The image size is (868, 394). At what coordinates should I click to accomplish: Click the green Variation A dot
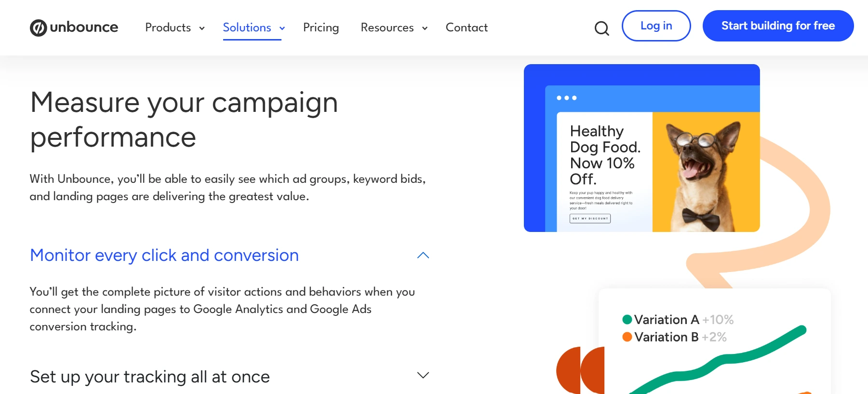pyautogui.click(x=627, y=320)
